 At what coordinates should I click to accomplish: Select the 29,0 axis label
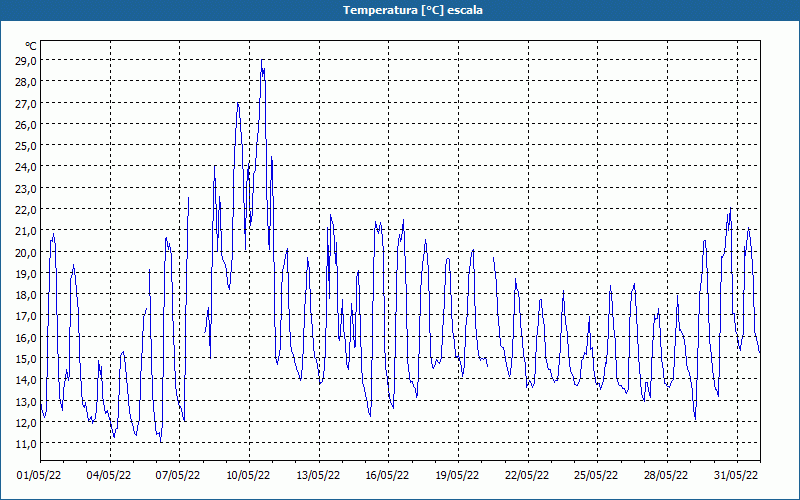(x=26, y=61)
